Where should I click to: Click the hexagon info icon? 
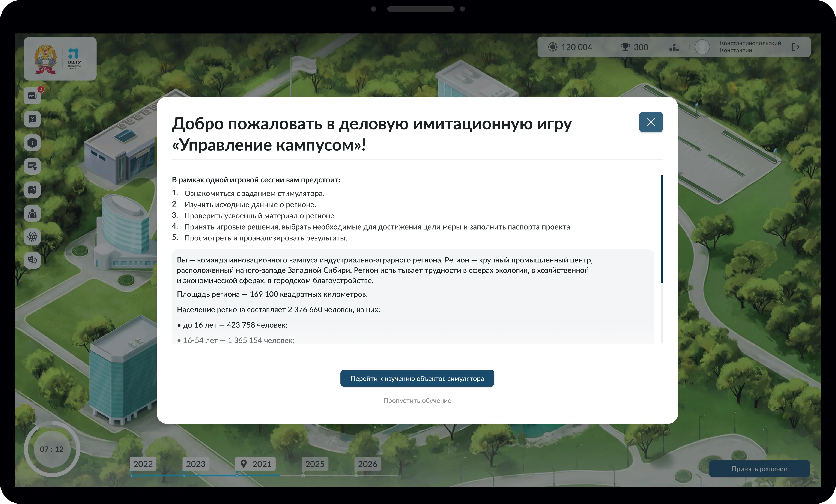[x=32, y=143]
